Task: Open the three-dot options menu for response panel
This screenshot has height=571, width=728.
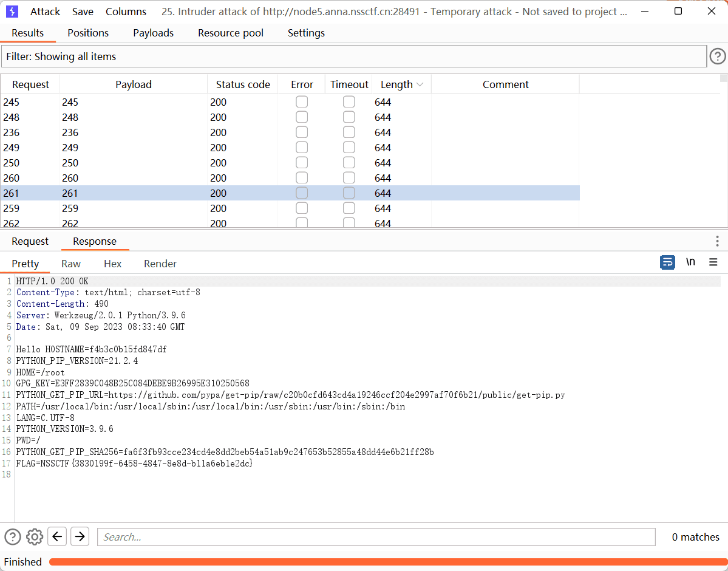Action: click(x=717, y=241)
